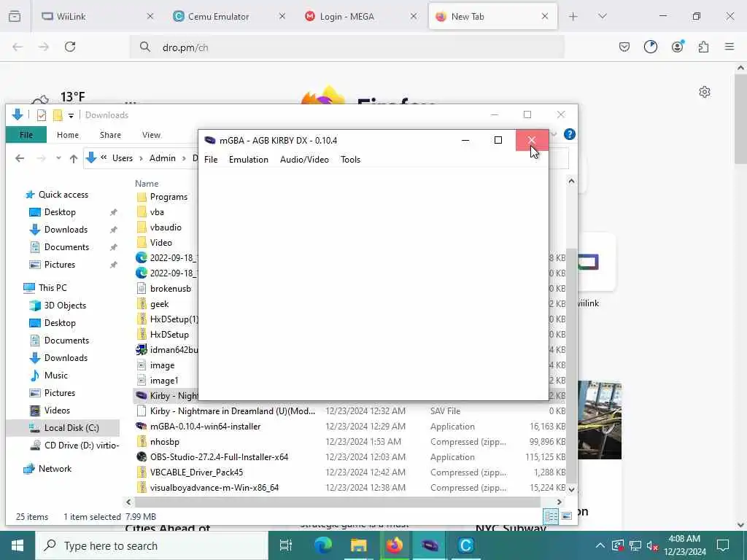Click Explorer vertical scrollbar down arrow

click(x=571, y=489)
